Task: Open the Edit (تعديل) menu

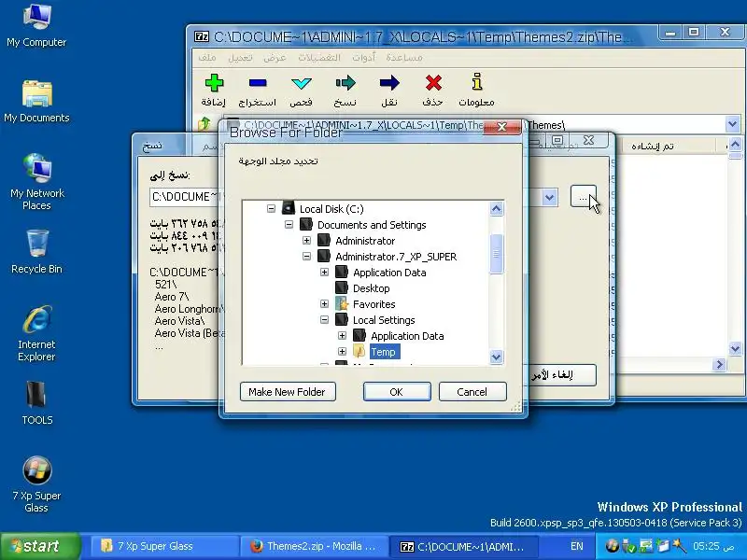Action: (240, 58)
